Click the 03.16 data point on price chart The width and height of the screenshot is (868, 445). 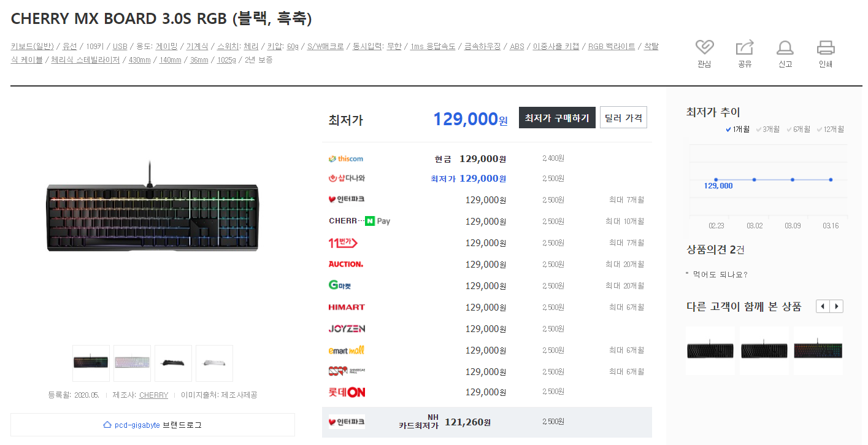[x=831, y=180]
